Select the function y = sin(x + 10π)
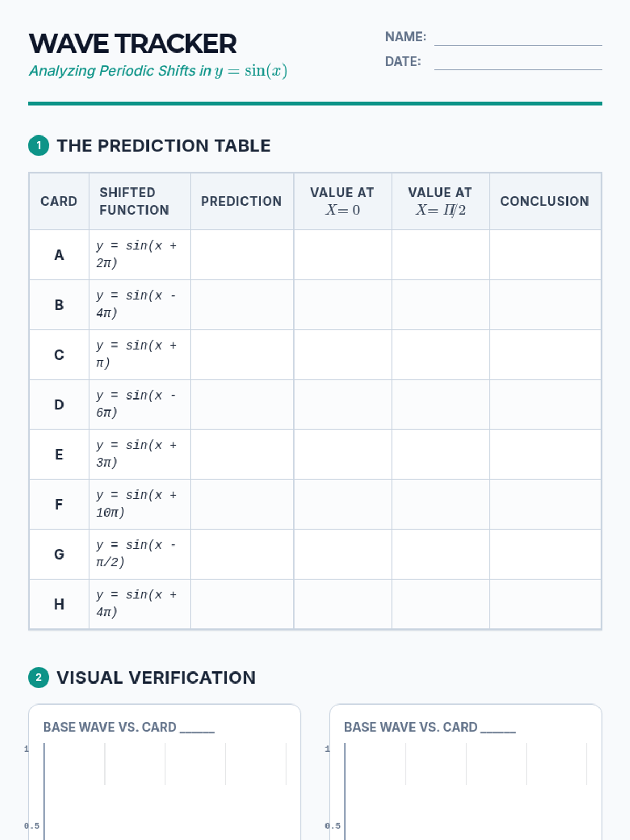 click(x=136, y=503)
